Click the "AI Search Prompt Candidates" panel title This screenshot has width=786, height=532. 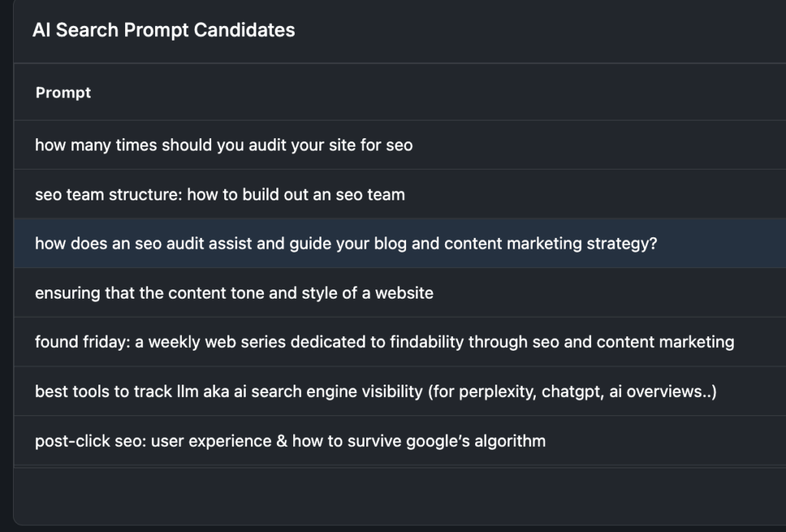click(163, 30)
